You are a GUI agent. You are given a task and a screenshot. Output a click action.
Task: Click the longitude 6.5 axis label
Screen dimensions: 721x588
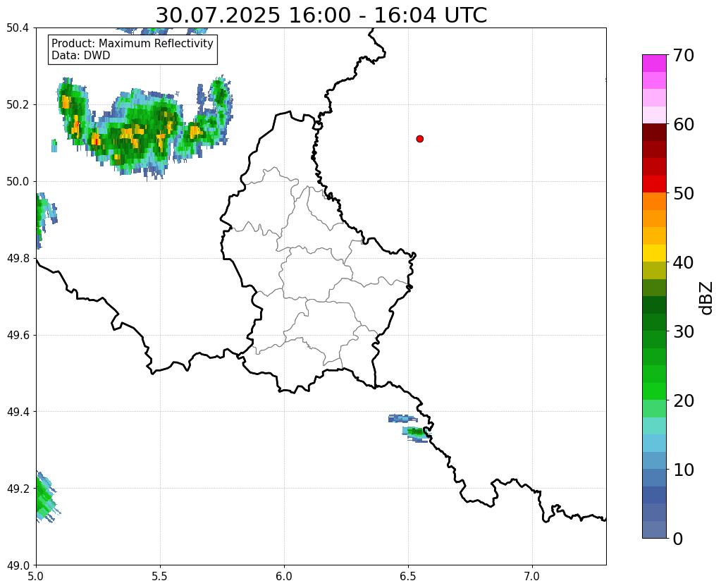pos(408,576)
